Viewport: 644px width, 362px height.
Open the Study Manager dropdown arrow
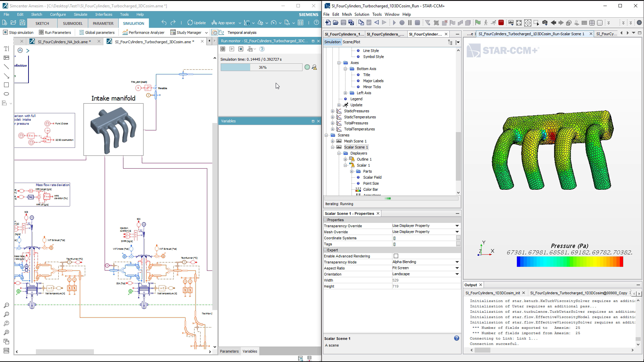point(206,33)
